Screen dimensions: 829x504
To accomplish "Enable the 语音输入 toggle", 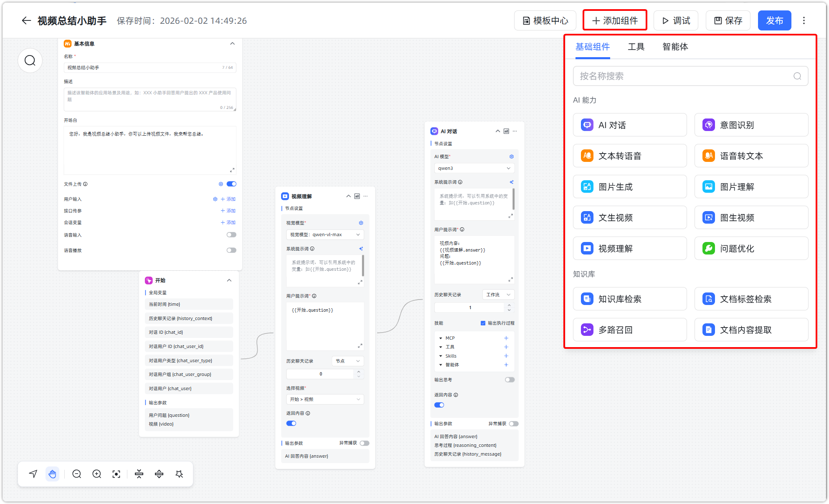I will [231, 235].
